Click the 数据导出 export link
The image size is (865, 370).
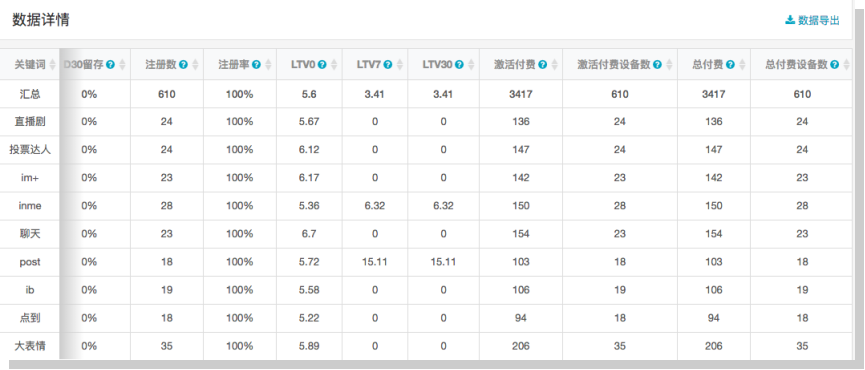pyautogui.click(x=812, y=21)
